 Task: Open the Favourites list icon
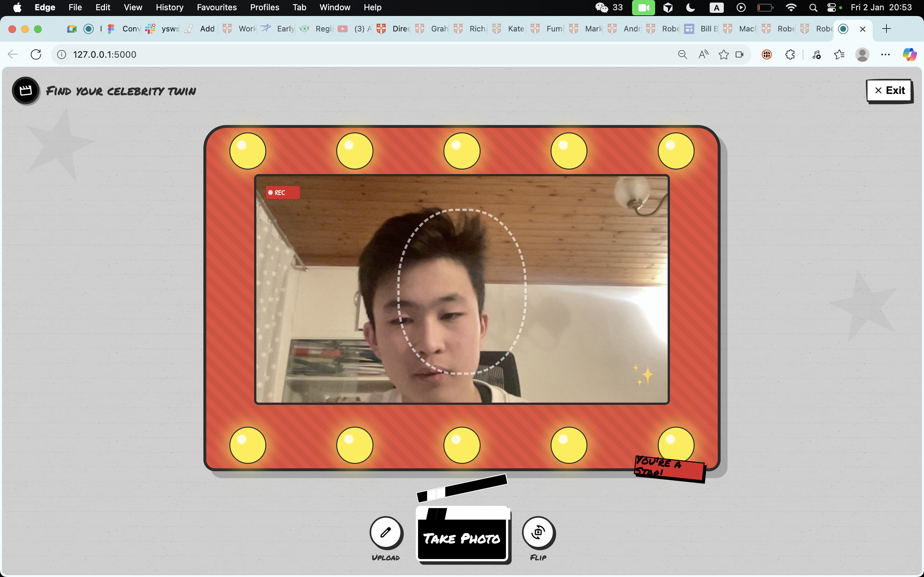tap(839, 54)
